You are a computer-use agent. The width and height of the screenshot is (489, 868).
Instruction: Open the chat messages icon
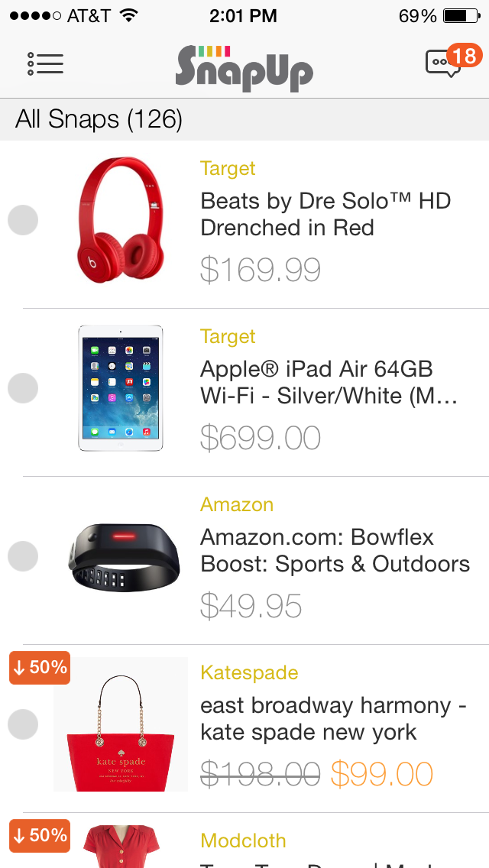click(443, 63)
